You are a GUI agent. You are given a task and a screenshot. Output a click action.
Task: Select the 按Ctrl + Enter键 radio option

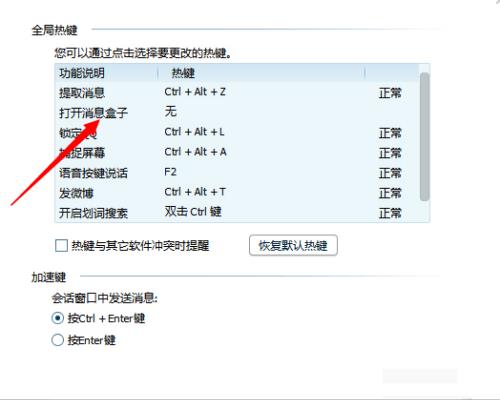point(58,318)
